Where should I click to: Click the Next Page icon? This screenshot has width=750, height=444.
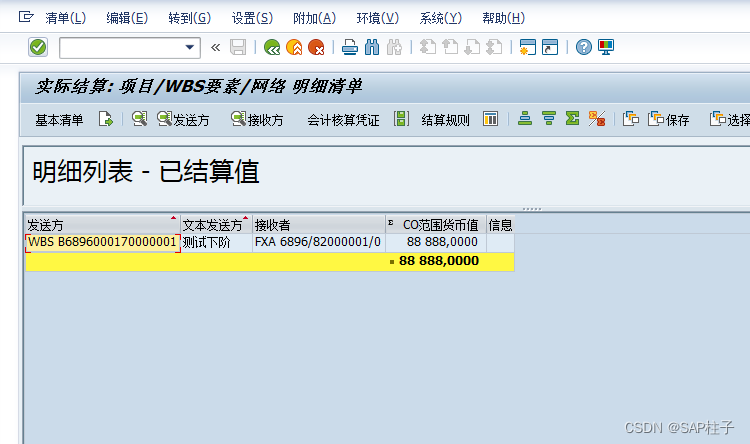(472, 47)
